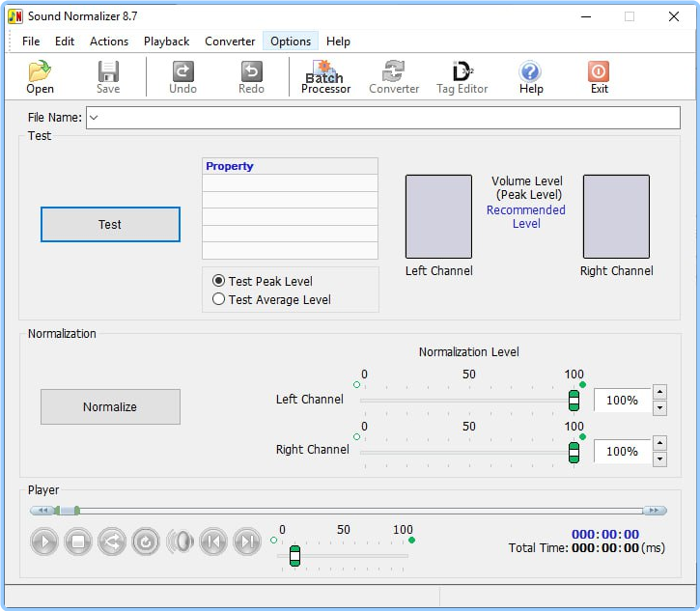Viewport: 700px width, 611px height.
Task: Click the Right Channel volume level meter
Action: point(616,216)
